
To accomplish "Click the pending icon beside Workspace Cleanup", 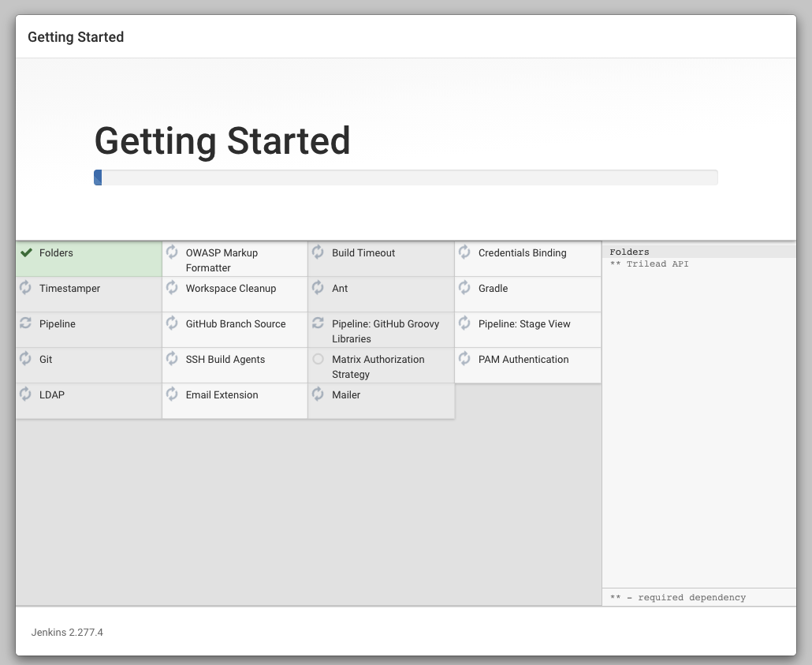I will [x=172, y=287].
